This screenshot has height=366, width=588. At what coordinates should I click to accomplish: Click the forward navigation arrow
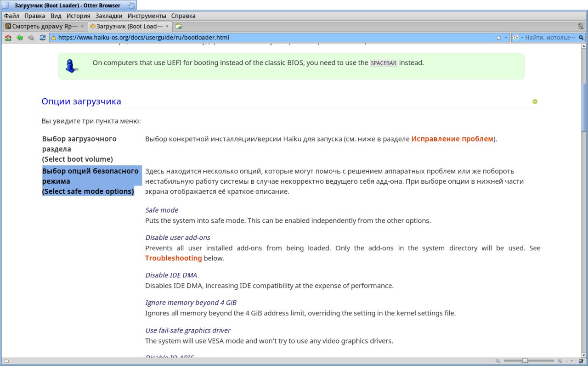(31, 38)
